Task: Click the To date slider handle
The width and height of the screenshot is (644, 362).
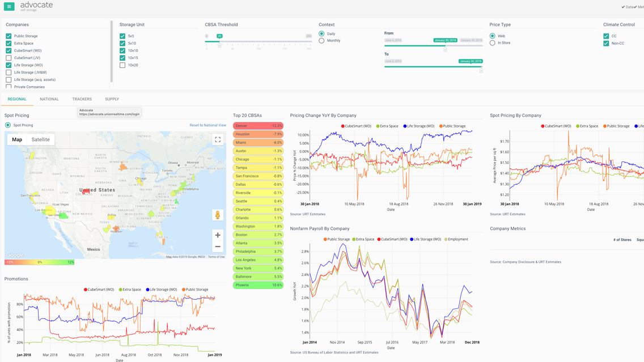Action: [481, 71]
